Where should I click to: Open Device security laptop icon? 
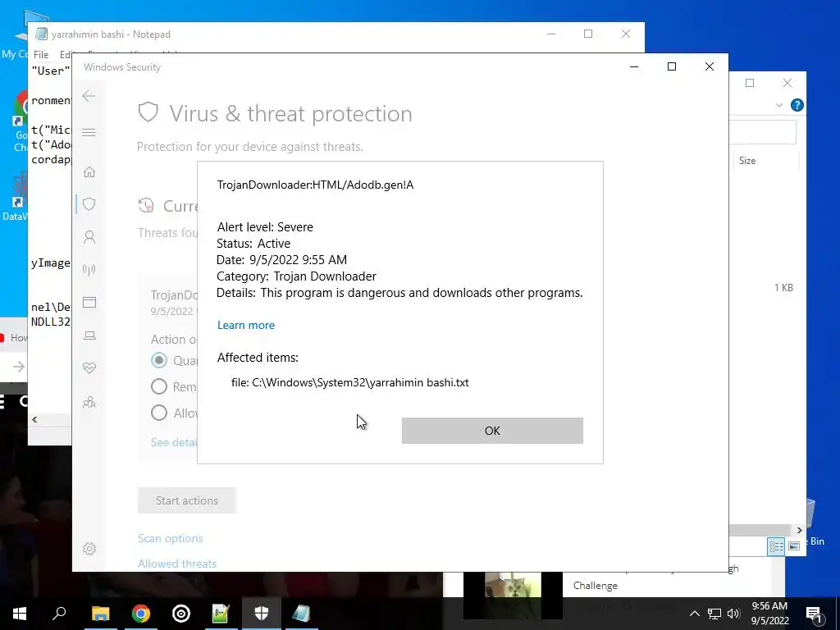(x=89, y=336)
